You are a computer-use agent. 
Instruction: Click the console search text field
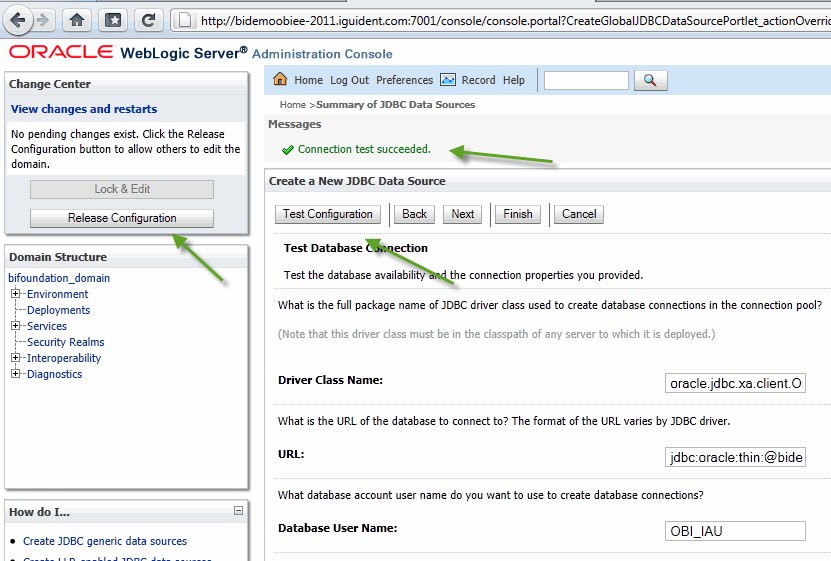tap(586, 81)
